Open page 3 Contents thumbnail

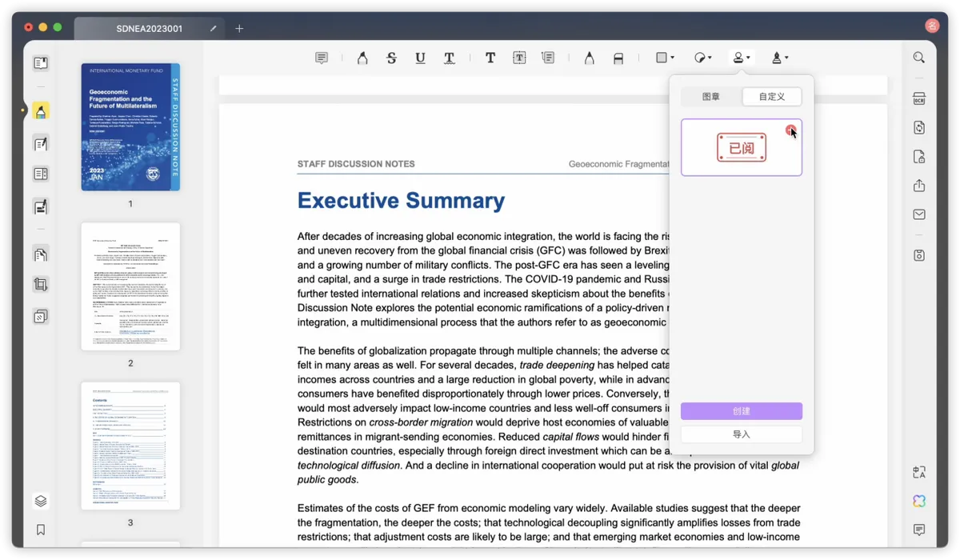pos(130,446)
